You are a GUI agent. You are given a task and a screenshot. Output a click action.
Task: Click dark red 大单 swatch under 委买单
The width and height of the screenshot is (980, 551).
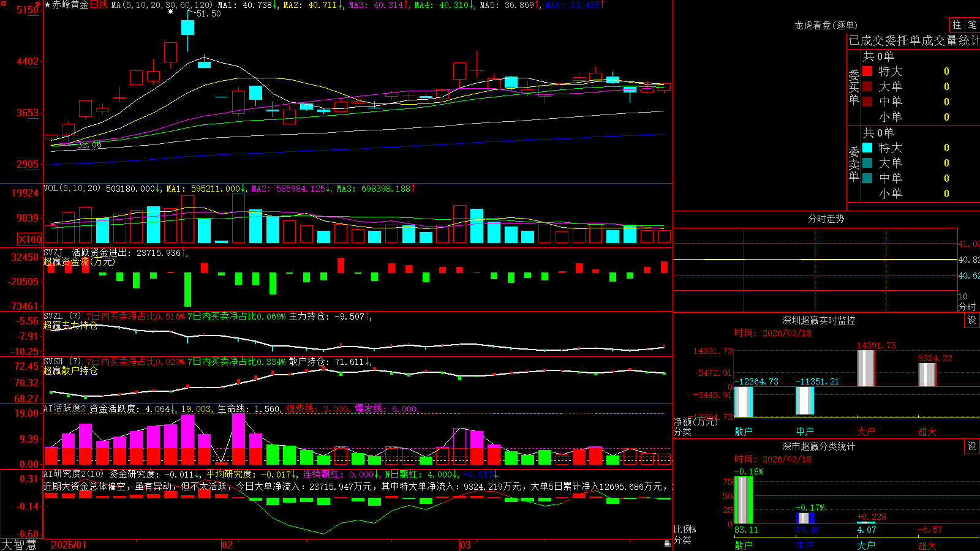click(x=867, y=86)
